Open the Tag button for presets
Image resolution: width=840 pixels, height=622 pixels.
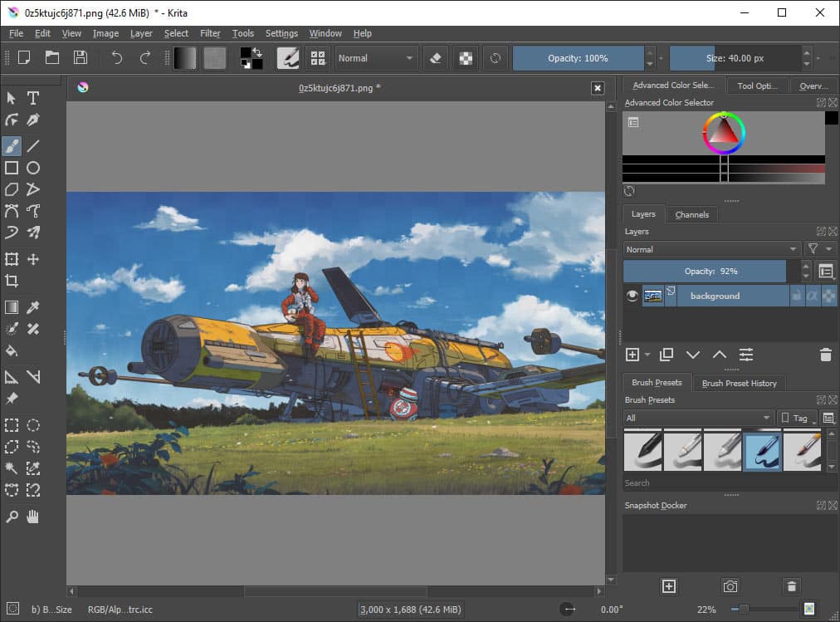click(796, 418)
